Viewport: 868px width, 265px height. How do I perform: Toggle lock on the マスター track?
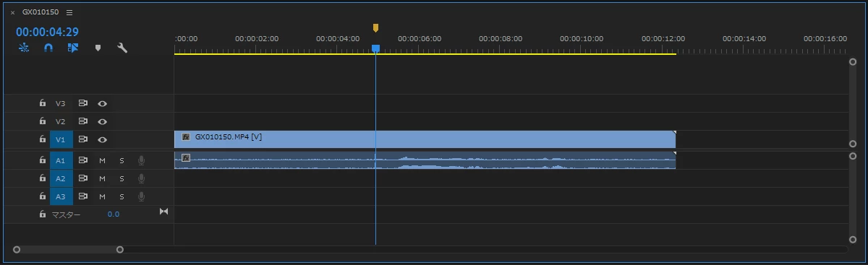coord(42,214)
